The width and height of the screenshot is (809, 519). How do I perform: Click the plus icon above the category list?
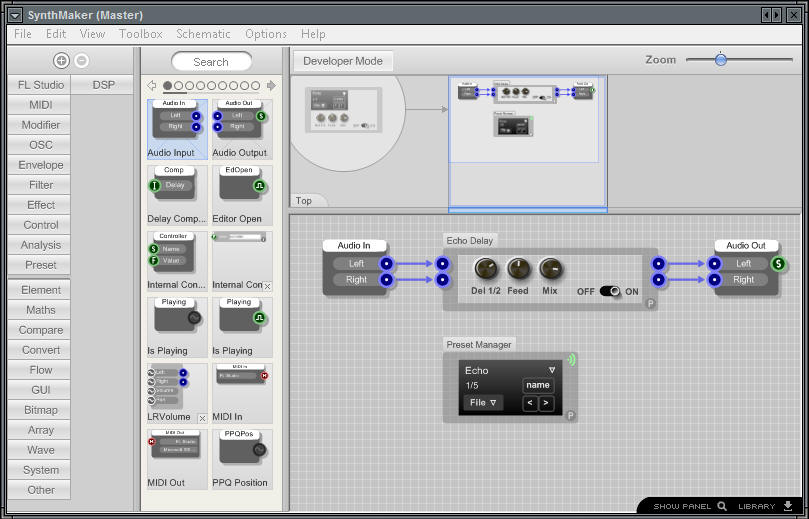pos(61,61)
